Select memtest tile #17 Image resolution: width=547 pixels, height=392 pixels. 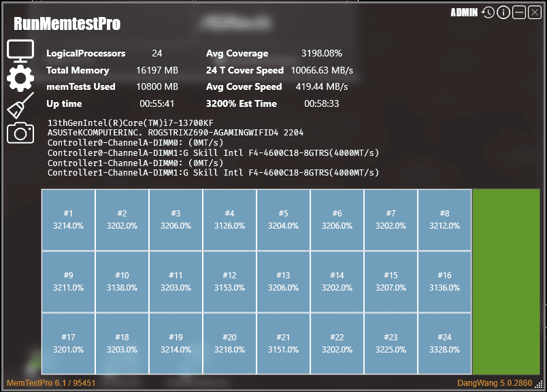click(x=68, y=344)
